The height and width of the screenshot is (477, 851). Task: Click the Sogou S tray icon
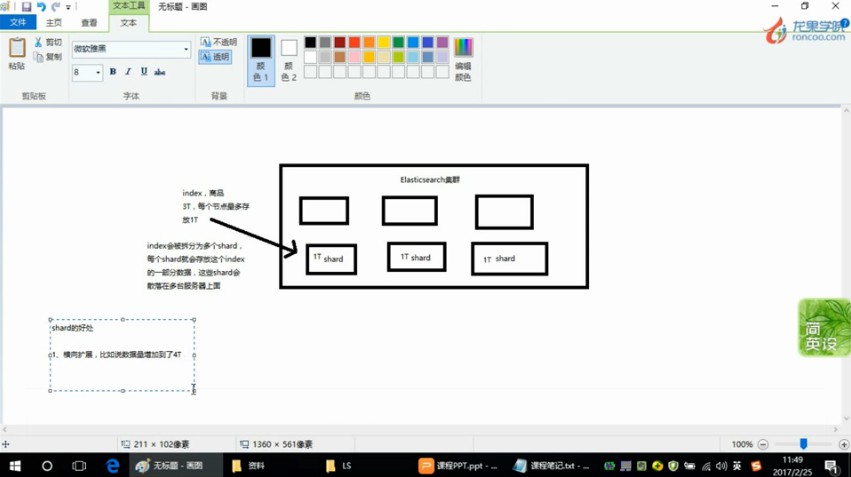click(x=755, y=466)
